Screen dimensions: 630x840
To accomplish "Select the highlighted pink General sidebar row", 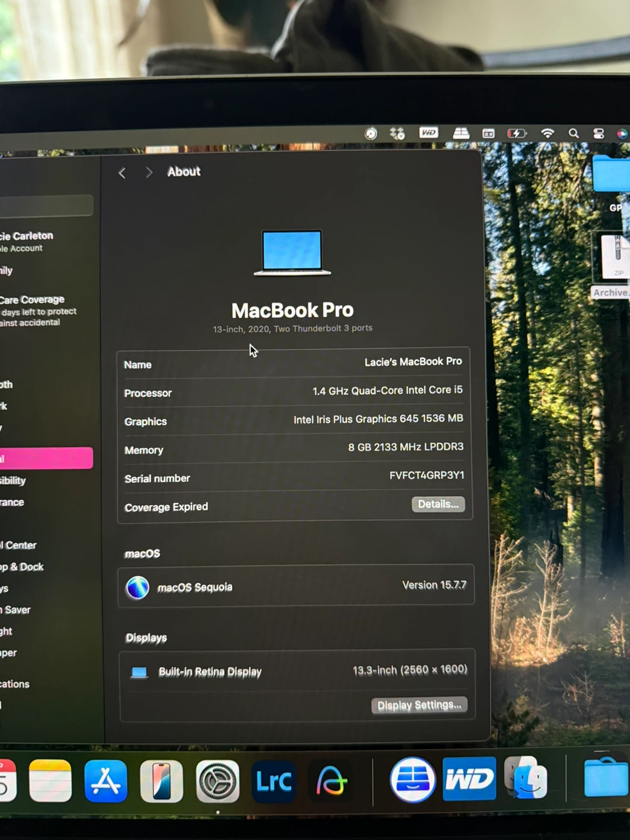I will (46, 458).
